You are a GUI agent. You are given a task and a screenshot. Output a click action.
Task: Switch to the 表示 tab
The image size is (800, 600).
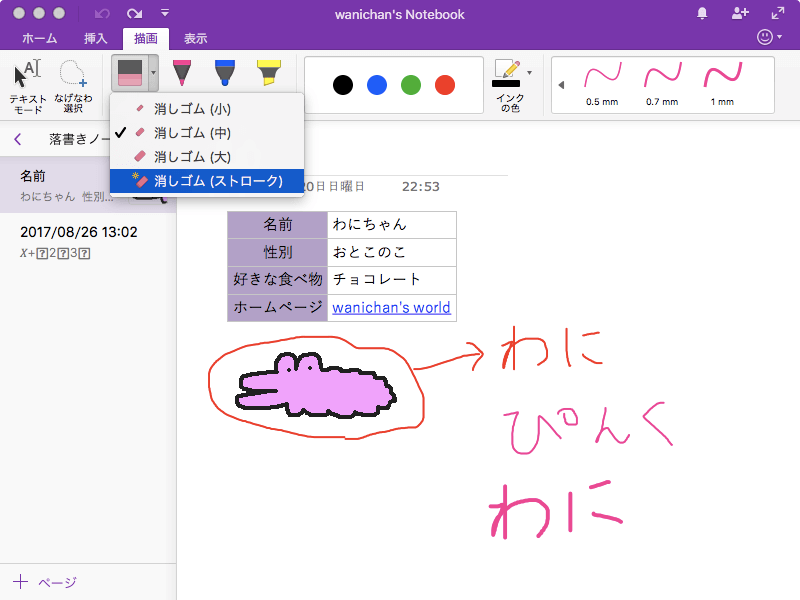(x=195, y=38)
